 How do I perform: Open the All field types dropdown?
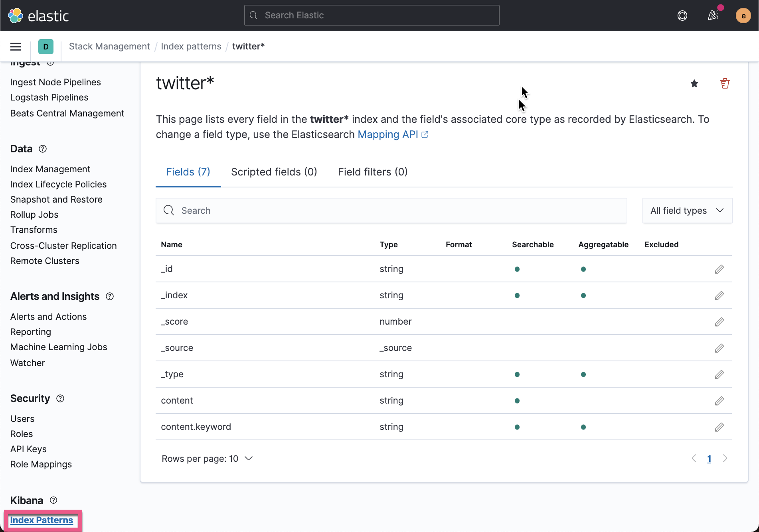pos(687,211)
